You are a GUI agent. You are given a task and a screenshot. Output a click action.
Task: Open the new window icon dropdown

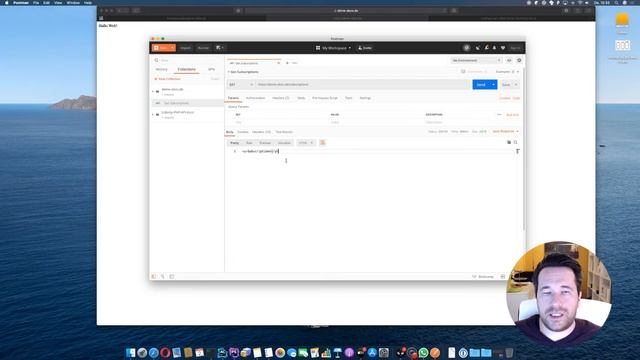coord(220,48)
